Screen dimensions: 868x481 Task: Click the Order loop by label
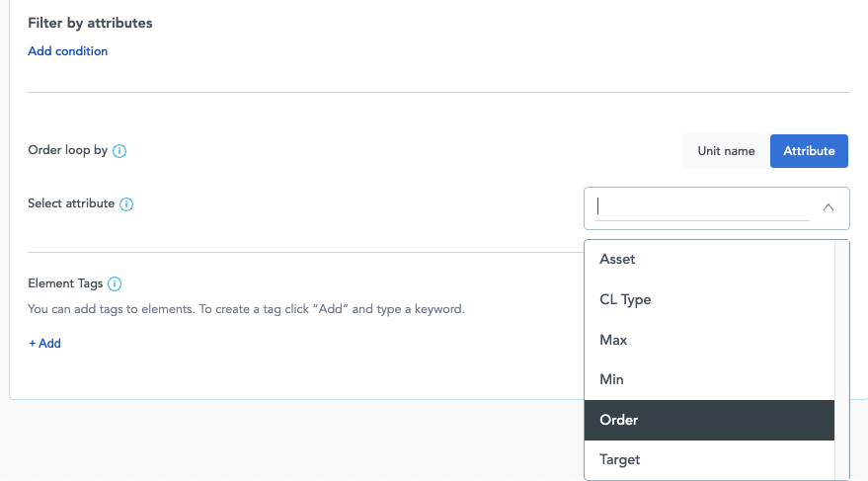(67, 151)
